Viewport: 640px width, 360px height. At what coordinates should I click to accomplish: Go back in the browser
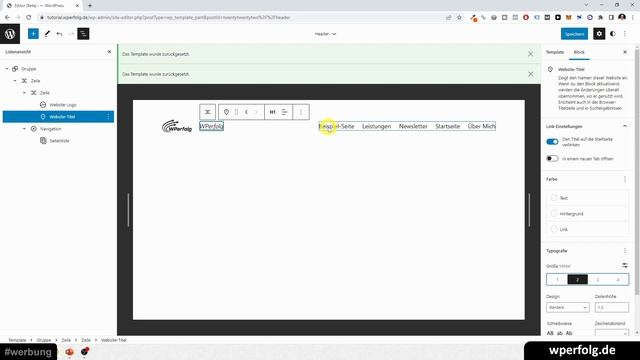coord(7,18)
